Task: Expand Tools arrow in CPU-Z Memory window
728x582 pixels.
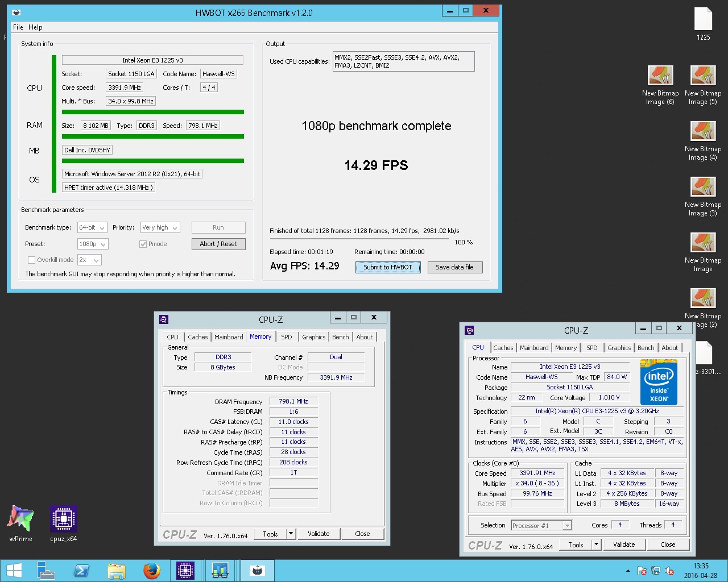Action: tap(291, 534)
